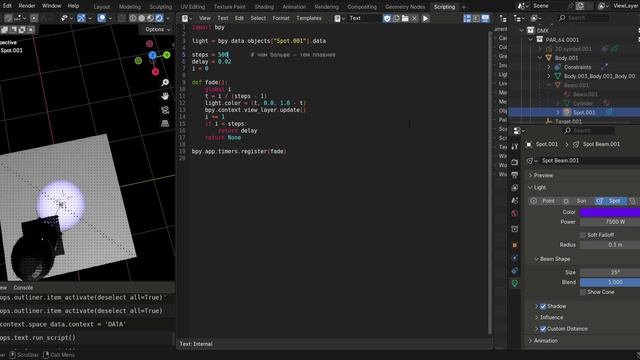The width and height of the screenshot is (640, 360).
Task: Switch to the Geometry Nodes workspace tab
Action: [405, 7]
